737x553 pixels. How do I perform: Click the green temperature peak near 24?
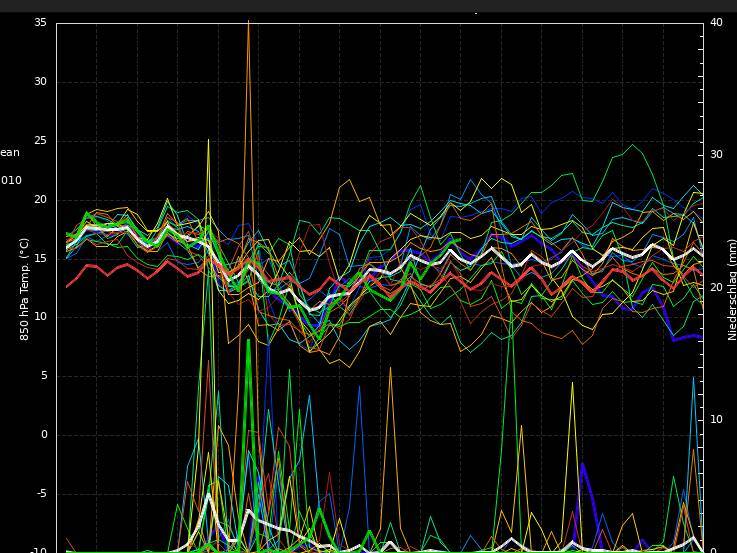[633, 146]
